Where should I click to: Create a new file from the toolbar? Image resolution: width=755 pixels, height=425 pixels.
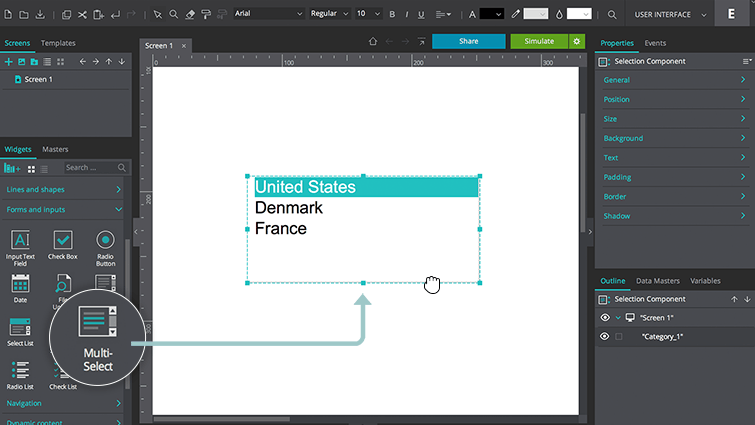[8, 14]
